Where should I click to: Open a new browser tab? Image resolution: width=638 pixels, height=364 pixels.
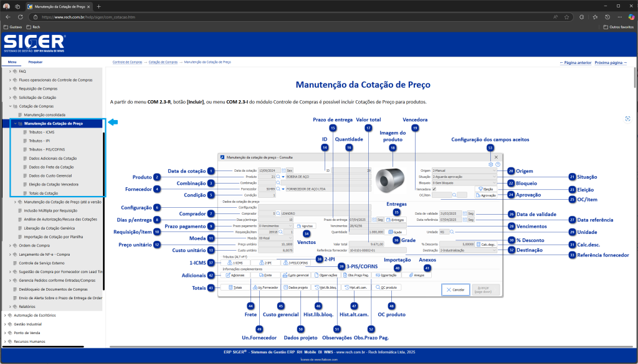tap(99, 6)
